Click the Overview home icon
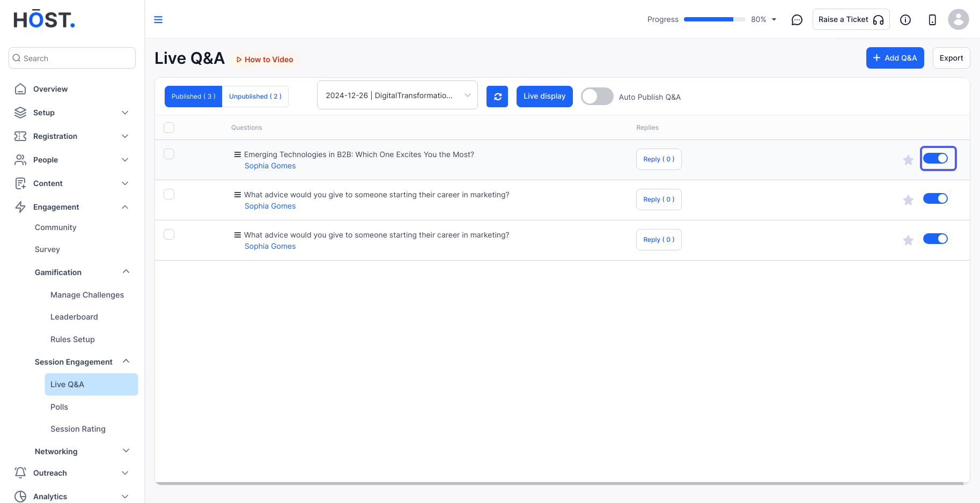Viewport: 980px width, 503px height. [x=20, y=89]
